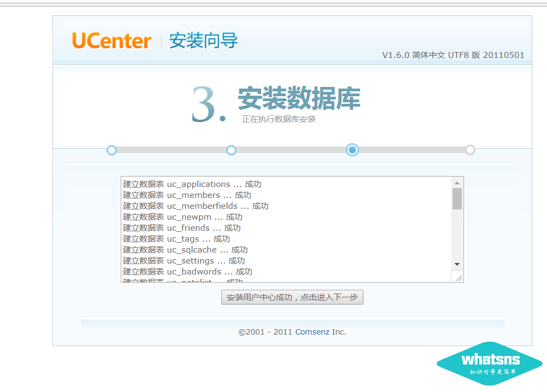This screenshot has height=392, width=547.
Task: Click the uc_applications log line
Action: point(192,184)
